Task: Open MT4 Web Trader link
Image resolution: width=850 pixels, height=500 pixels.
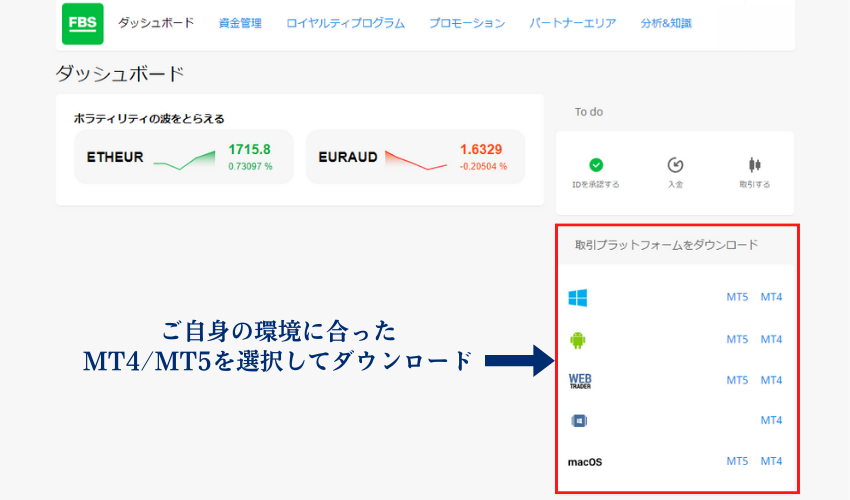Action: [x=771, y=380]
